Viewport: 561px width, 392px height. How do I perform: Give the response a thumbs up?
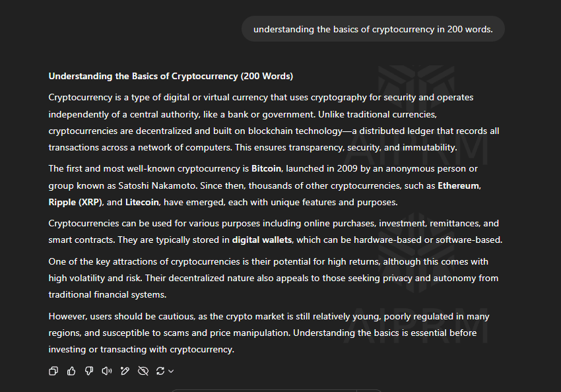[71, 371]
